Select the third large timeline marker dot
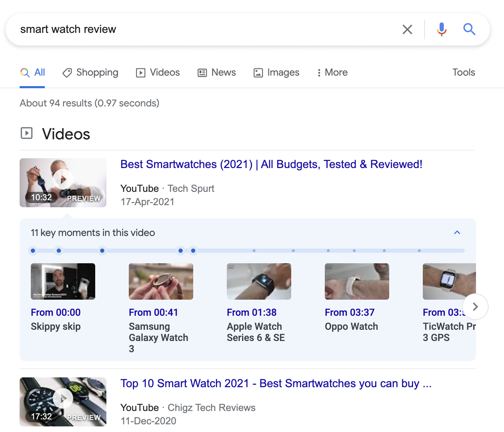This screenshot has height=432, width=504. point(102,251)
